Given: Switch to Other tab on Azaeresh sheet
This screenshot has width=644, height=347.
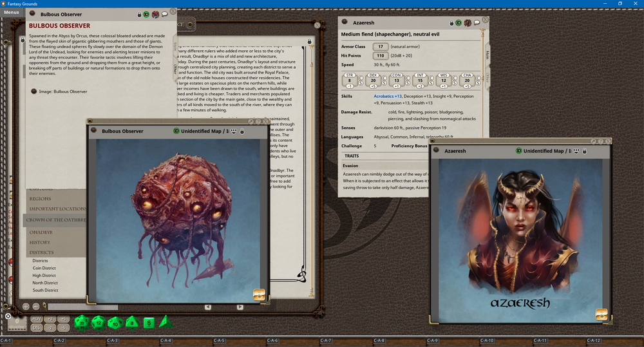Looking at the screenshot, I should [x=488, y=77].
